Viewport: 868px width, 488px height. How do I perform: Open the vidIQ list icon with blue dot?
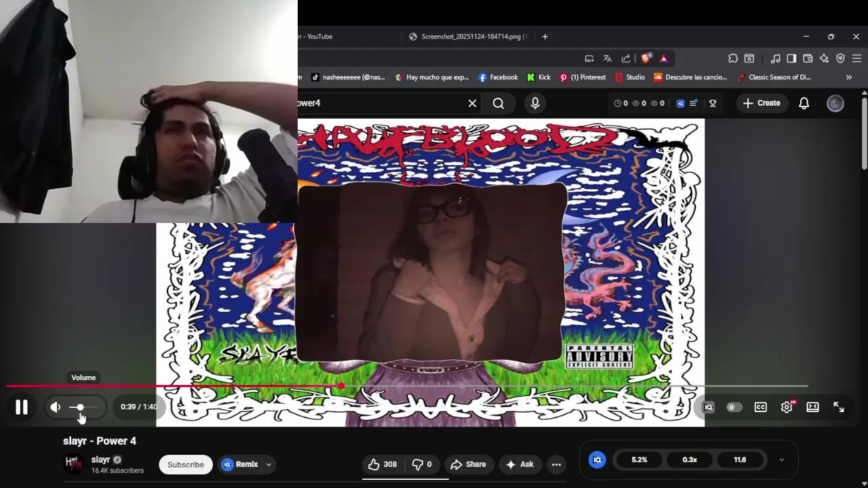click(693, 103)
